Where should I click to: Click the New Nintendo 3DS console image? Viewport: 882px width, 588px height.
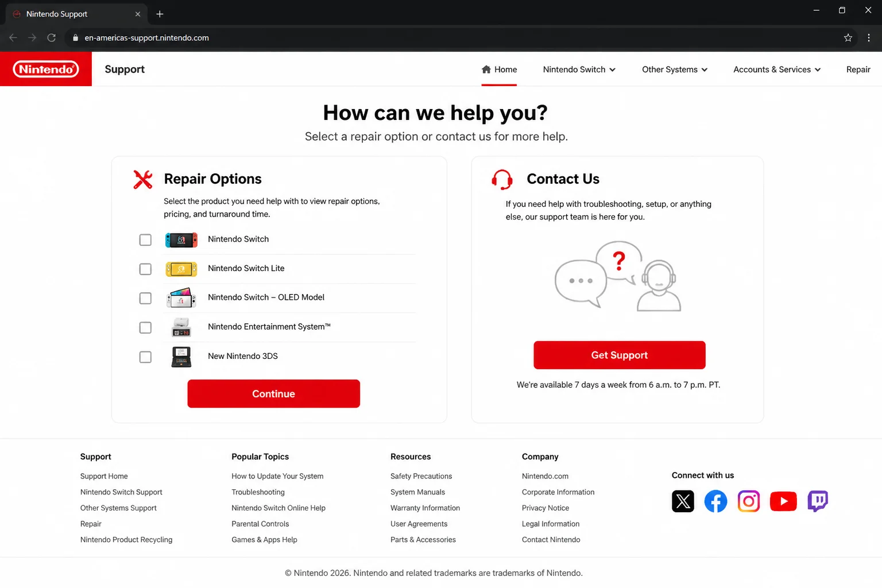pos(181,357)
